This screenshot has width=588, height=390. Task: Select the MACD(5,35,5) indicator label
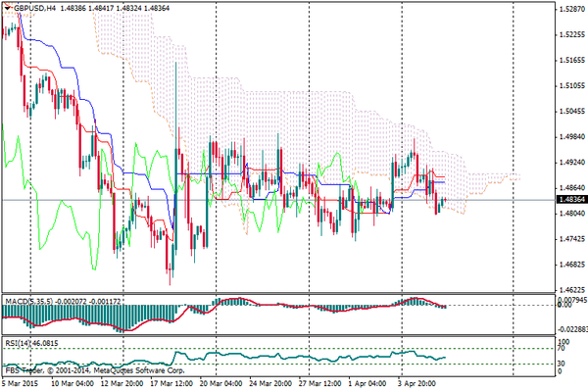(x=29, y=301)
